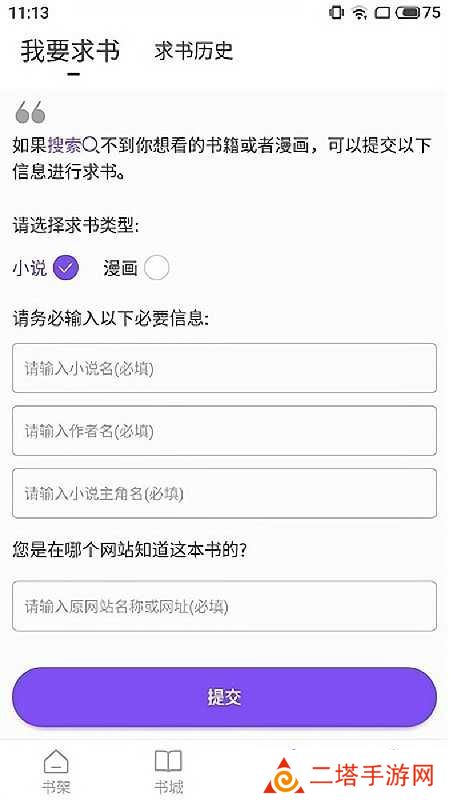Focus the 请输入小说名 input field
The height and width of the screenshot is (800, 449).
[x=224, y=368]
